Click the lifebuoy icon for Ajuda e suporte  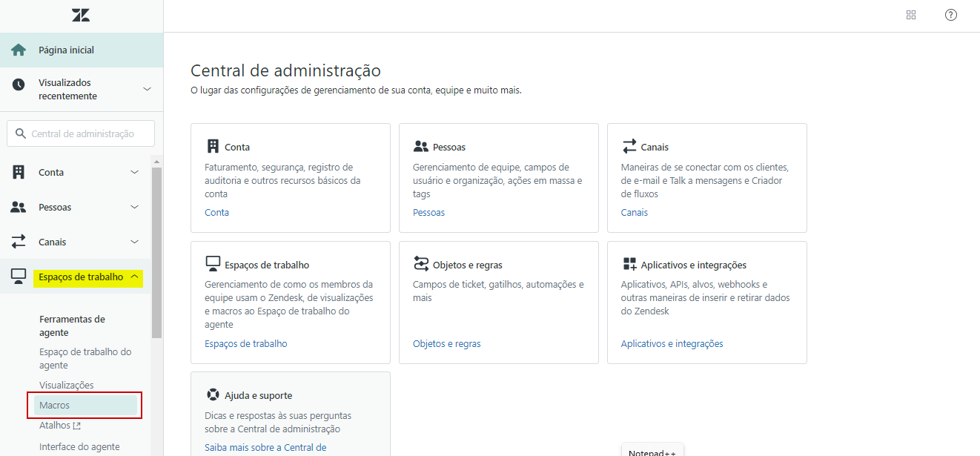(x=213, y=394)
